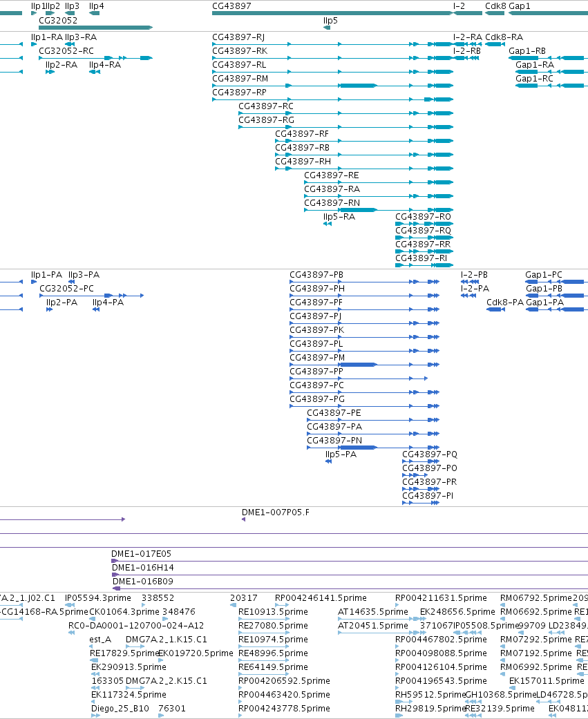Viewport: 588px width, 719px height.
Task: Click the Ilp5-RA transcript
Action: [327, 224]
